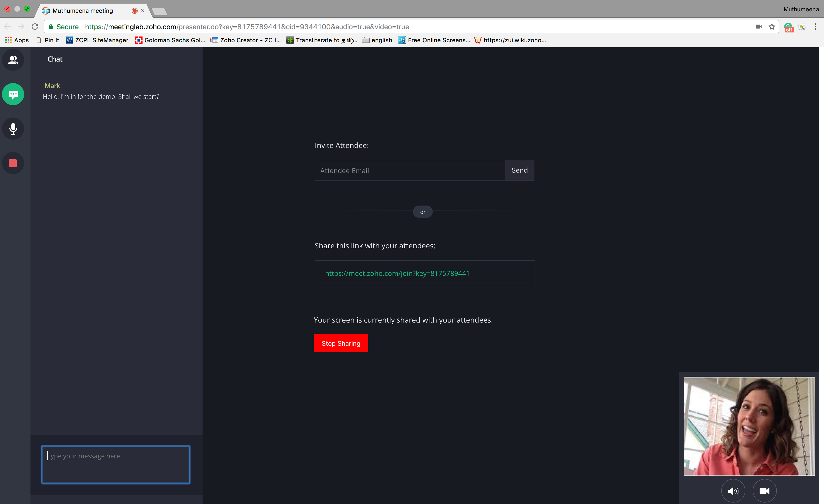
Task: Click the Secure lock indicator
Action: tap(63, 27)
